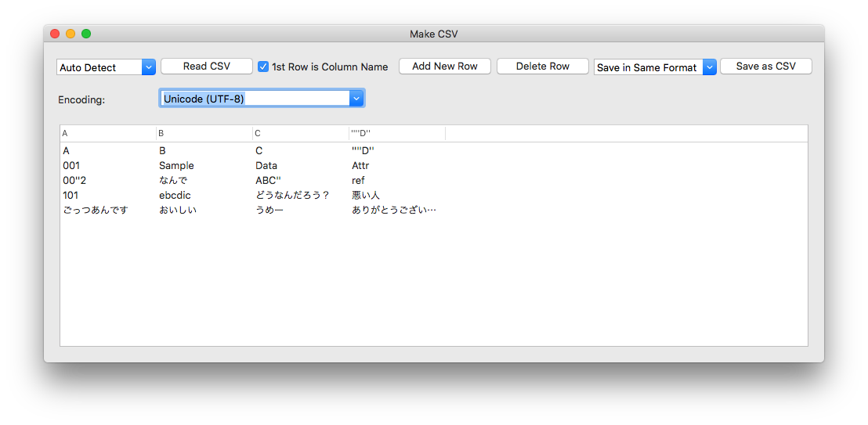This screenshot has height=425, width=868.
Task: Select cell C in the first data row
Action: click(259, 150)
